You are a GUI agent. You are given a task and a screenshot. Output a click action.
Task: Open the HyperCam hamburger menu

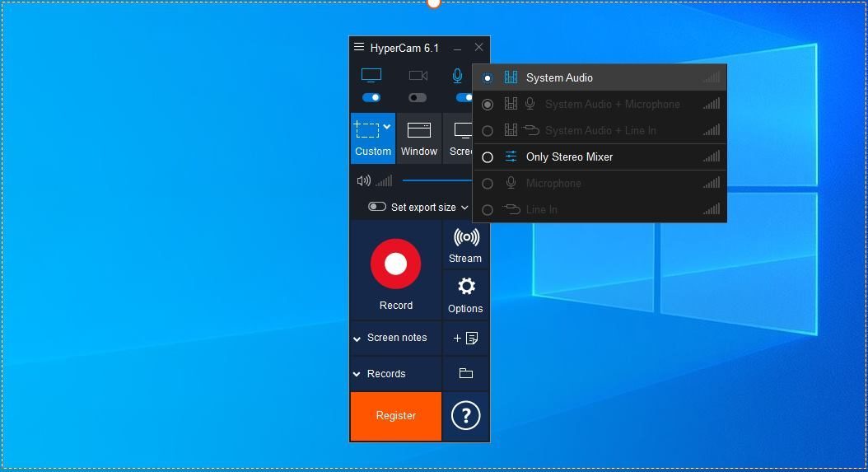[359, 47]
